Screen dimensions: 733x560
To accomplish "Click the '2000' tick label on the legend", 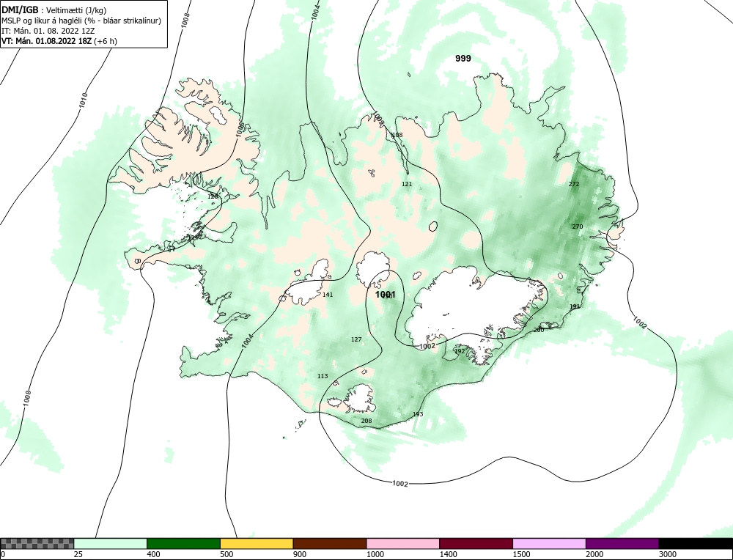I will [x=594, y=555].
